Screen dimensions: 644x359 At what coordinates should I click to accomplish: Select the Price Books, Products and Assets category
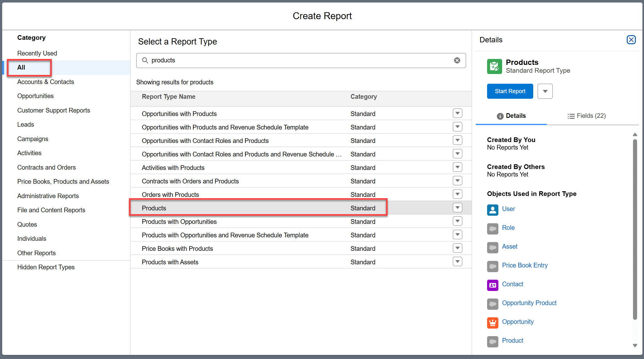(63, 182)
